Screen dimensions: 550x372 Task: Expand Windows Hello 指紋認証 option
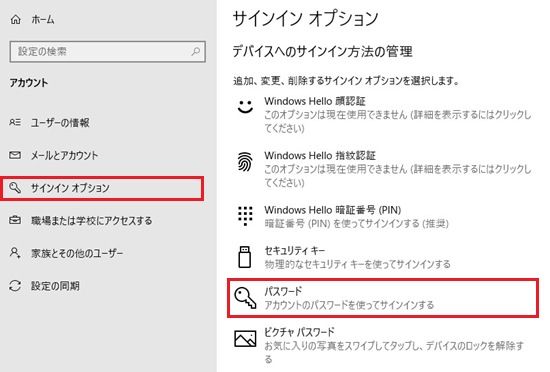[383, 169]
